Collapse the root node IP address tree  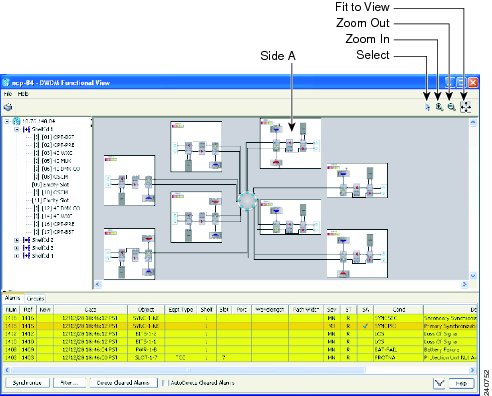click(x=7, y=121)
